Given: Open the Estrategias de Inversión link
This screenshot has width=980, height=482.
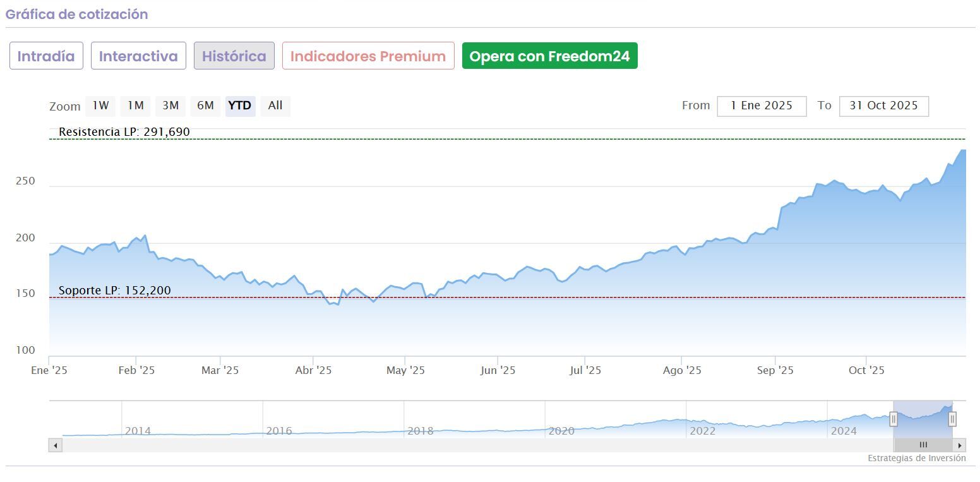Looking at the screenshot, I should pos(916,459).
